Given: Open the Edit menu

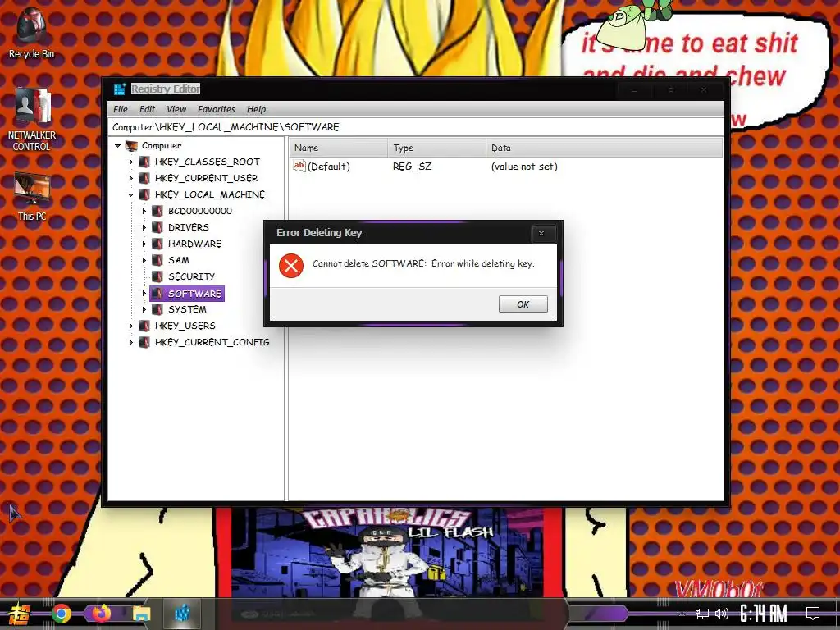Looking at the screenshot, I should point(147,109).
